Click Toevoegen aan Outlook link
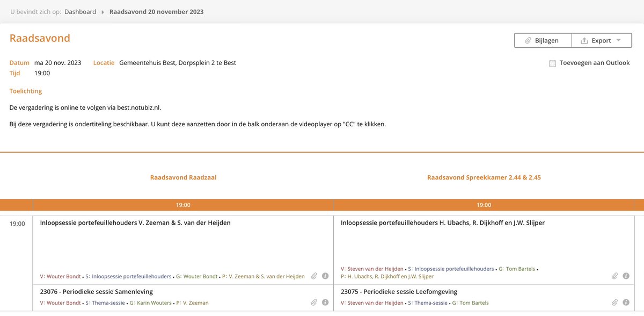The image size is (644, 316). [595, 63]
